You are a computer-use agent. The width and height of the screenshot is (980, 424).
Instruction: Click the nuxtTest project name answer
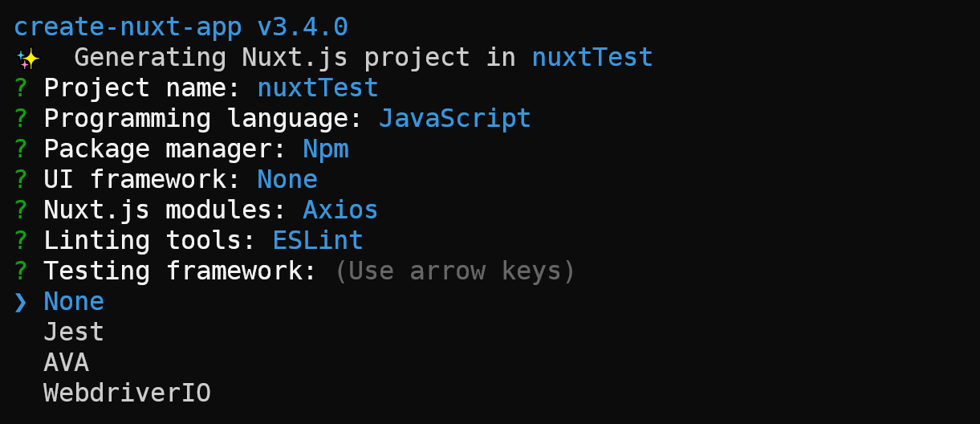coord(318,88)
